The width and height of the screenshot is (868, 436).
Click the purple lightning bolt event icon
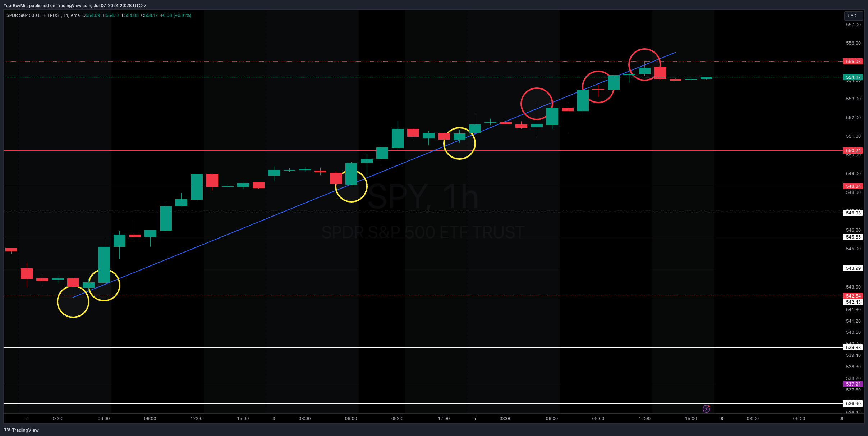click(706, 409)
